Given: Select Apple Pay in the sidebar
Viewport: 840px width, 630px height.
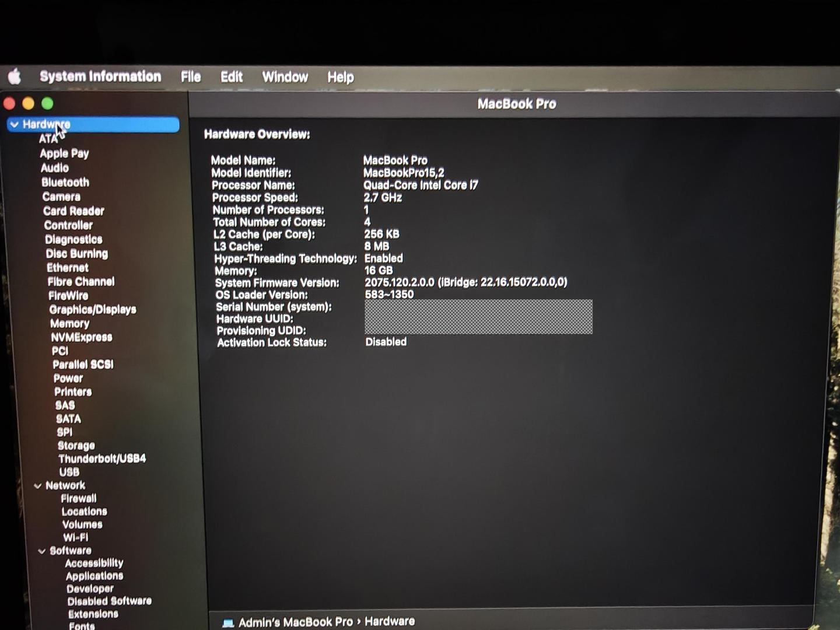Looking at the screenshot, I should 64,153.
